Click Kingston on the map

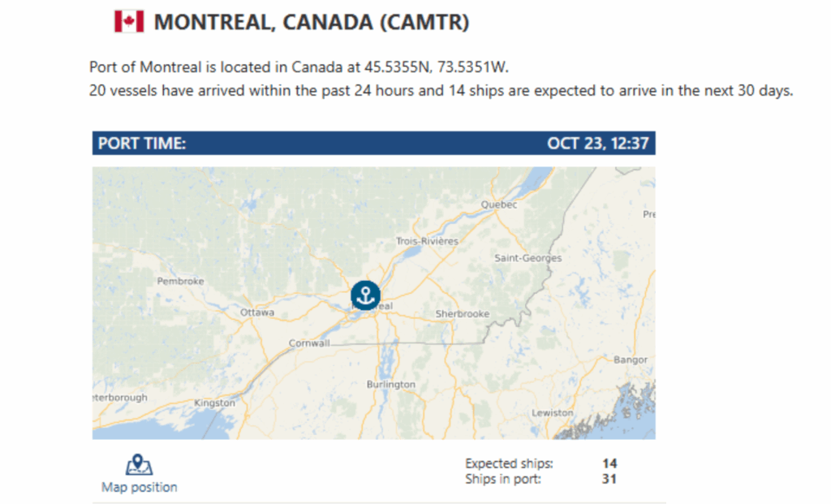[x=214, y=403]
